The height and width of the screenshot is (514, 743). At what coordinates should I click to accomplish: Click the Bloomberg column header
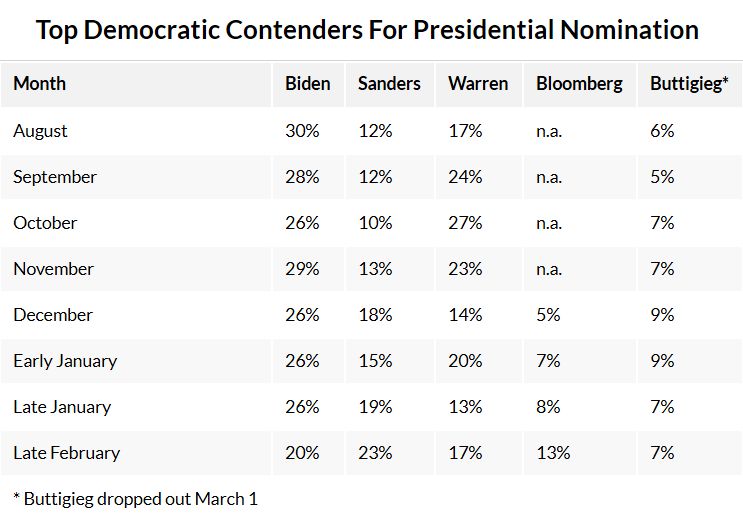579,84
